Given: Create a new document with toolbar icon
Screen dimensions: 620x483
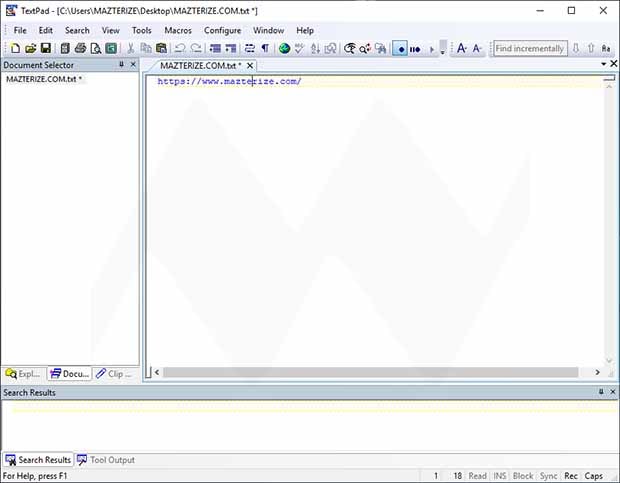Looking at the screenshot, I should (x=15, y=48).
